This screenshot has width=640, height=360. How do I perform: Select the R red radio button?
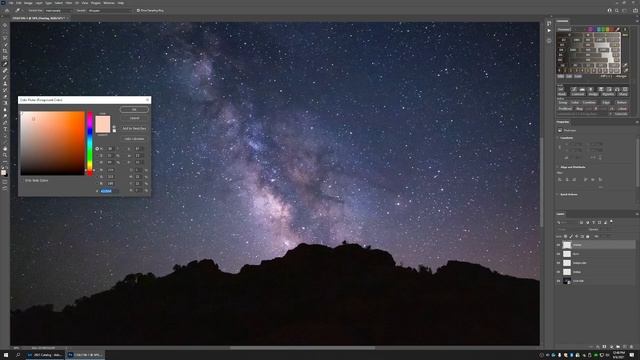pyautogui.click(x=97, y=170)
